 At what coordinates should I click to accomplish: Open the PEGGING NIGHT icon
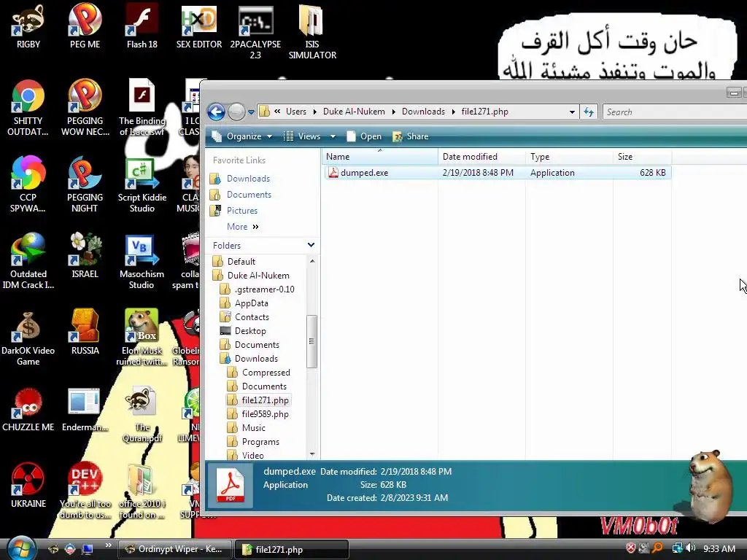pos(85,184)
